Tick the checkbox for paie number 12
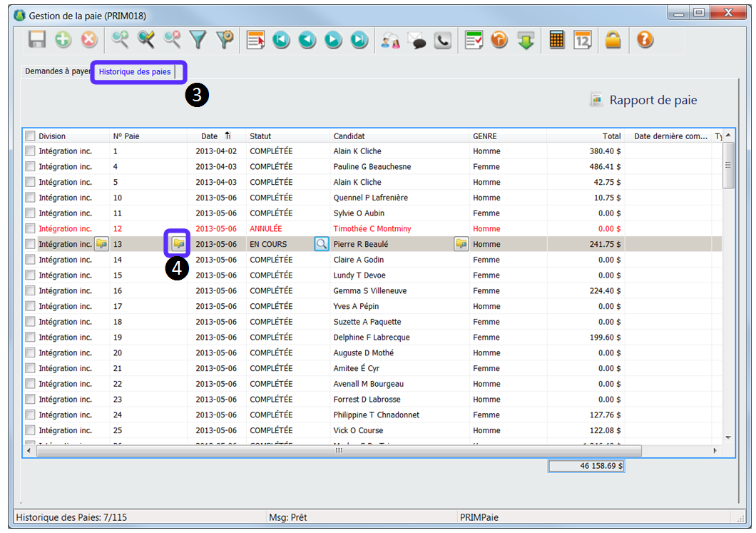 click(x=30, y=229)
